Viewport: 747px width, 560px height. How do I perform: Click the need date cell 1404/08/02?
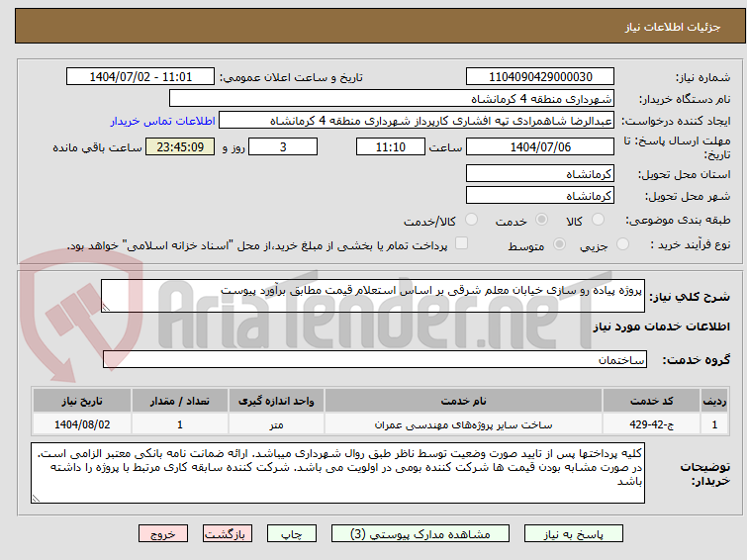82,424
